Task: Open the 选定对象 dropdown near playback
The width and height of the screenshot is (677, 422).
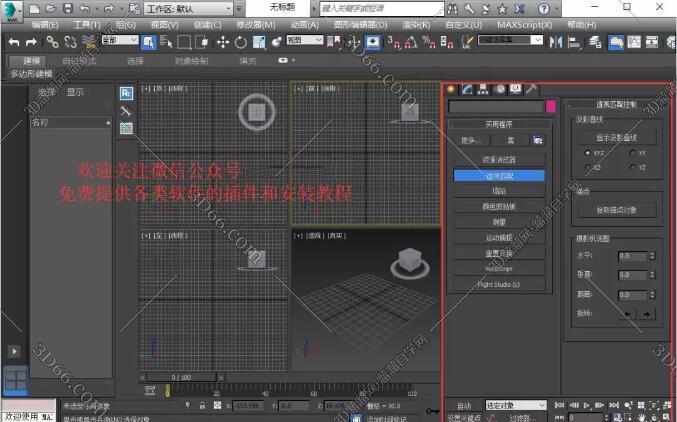Action: (x=513, y=405)
